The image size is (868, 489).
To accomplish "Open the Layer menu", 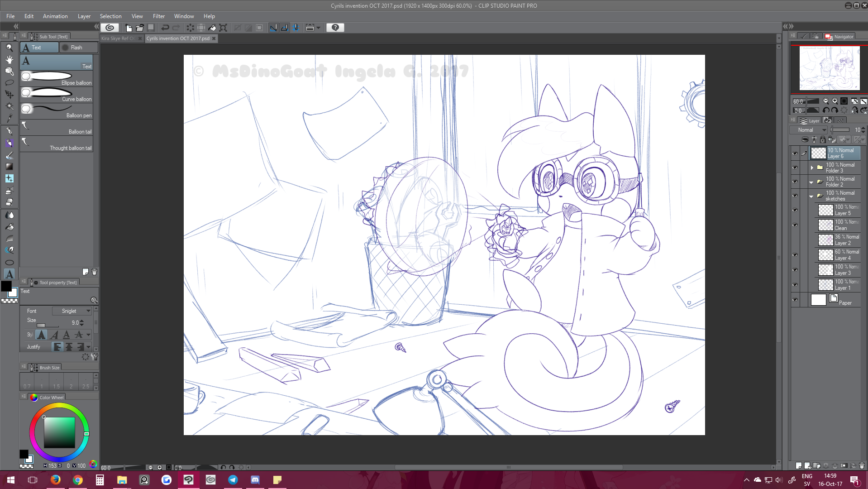I will point(84,16).
